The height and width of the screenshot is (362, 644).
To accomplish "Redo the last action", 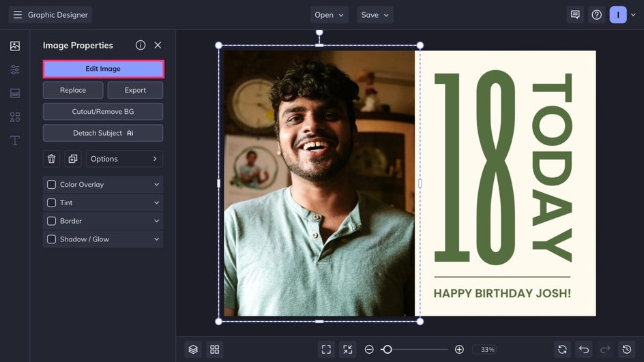I will coord(605,349).
